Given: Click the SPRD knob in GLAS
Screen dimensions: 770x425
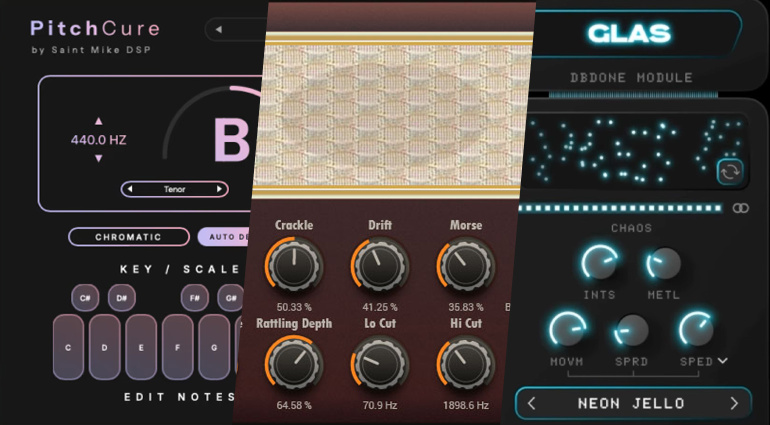Looking at the screenshot, I should [x=632, y=329].
